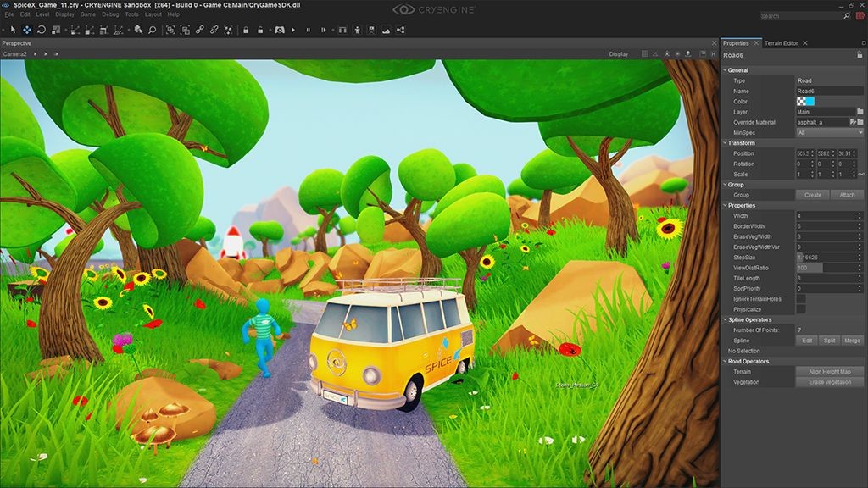Toggle the Road6 properties lock icon
Viewport: 868px width, 488px height.
[x=860, y=55]
